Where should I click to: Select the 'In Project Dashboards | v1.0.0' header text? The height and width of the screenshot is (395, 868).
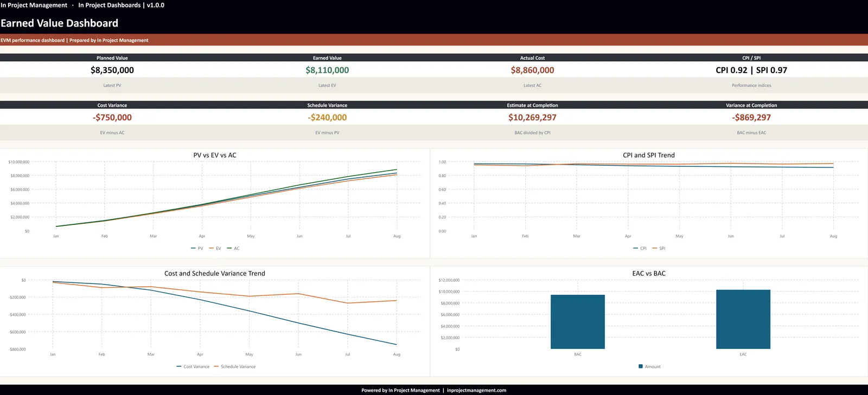coord(122,5)
